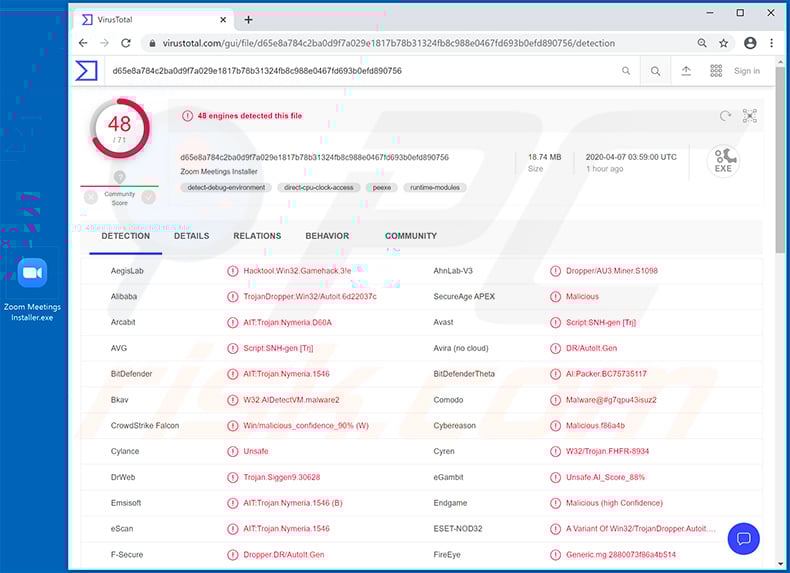The image size is (790, 573).
Task: Open the BEHAVIOR tab
Action: click(x=327, y=236)
